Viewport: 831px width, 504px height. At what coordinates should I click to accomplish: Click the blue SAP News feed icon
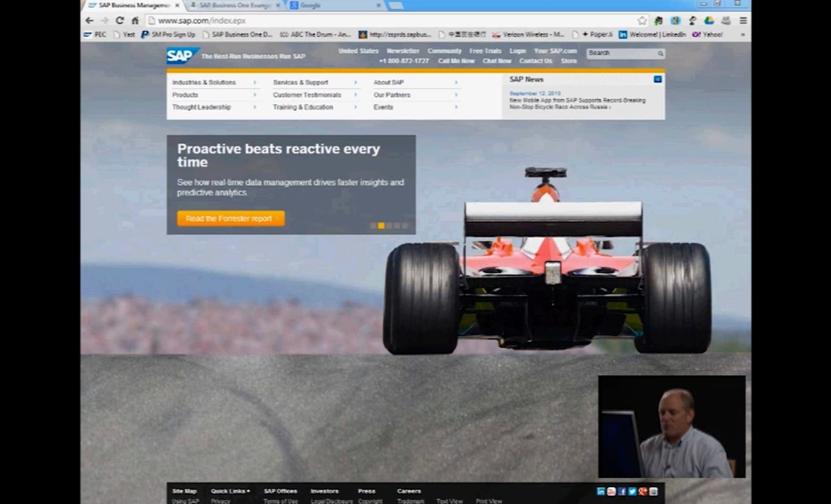[658, 79]
